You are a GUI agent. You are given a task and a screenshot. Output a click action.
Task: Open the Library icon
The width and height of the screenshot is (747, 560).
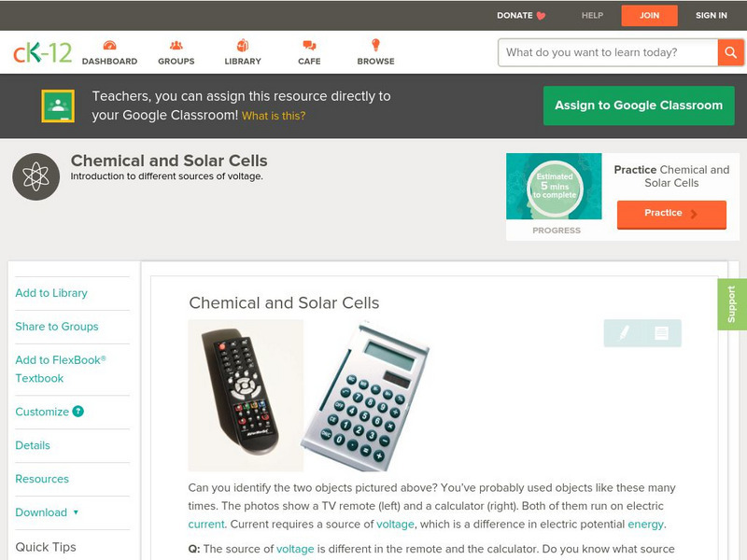(243, 47)
